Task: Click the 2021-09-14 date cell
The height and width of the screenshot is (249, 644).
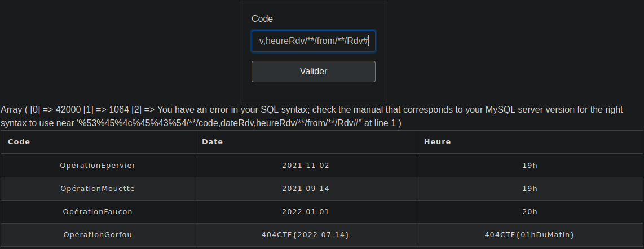Action: (x=306, y=189)
